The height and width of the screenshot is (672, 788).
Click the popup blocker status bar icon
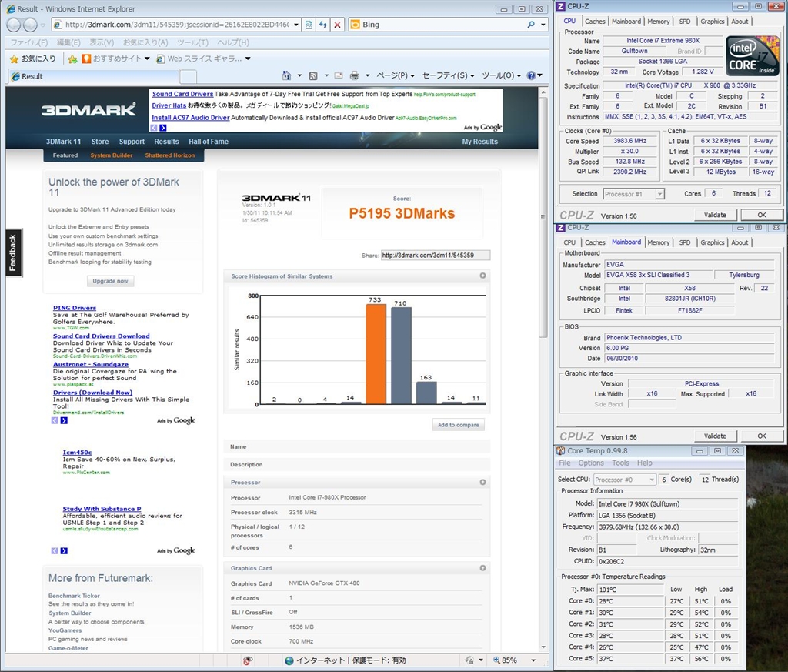(248, 660)
